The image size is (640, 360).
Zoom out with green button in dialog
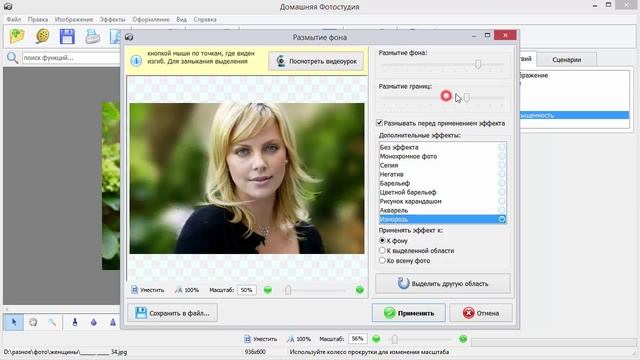click(x=268, y=290)
